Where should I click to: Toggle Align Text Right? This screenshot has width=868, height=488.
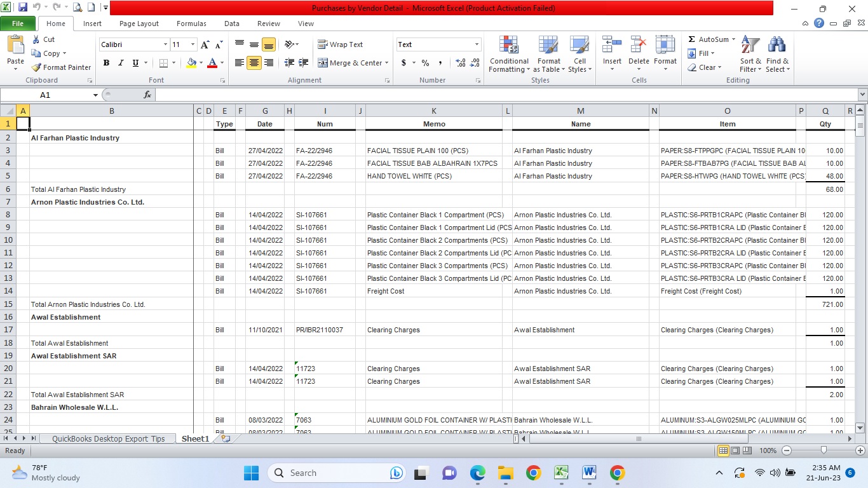[x=269, y=63]
